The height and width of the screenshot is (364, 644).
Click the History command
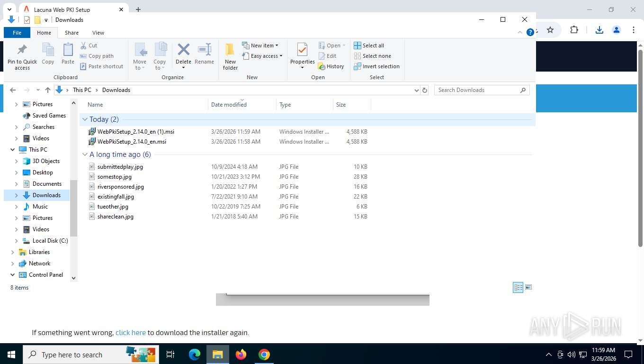pyautogui.click(x=331, y=66)
